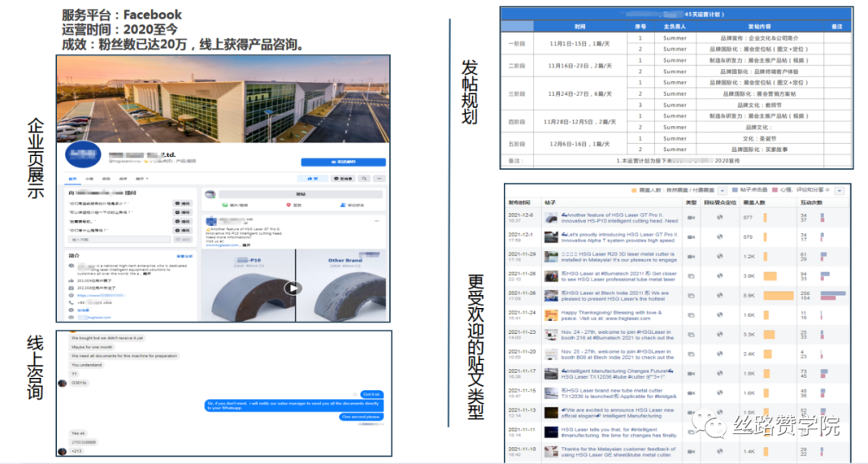The width and height of the screenshot is (868, 464).
Task: Expand the 更多 tab dropdown on page navigation
Action: tap(142, 179)
